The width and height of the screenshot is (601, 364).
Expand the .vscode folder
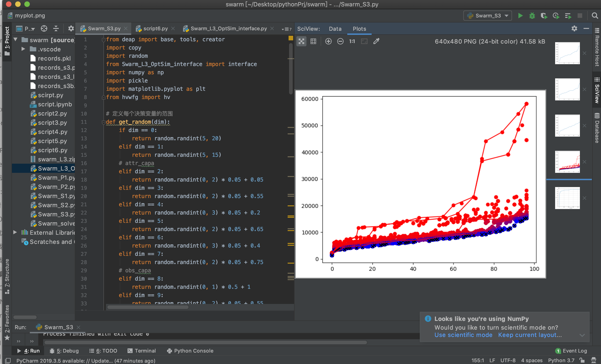coord(23,49)
